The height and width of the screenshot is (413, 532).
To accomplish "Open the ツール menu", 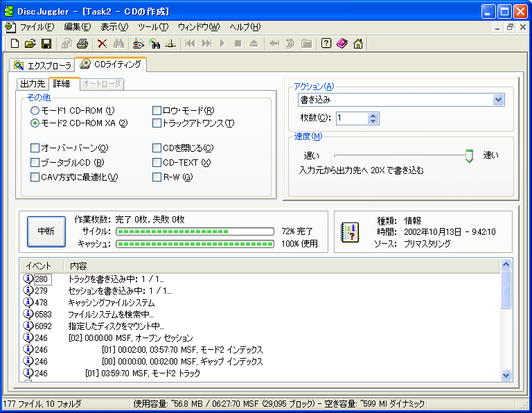I will [x=153, y=27].
